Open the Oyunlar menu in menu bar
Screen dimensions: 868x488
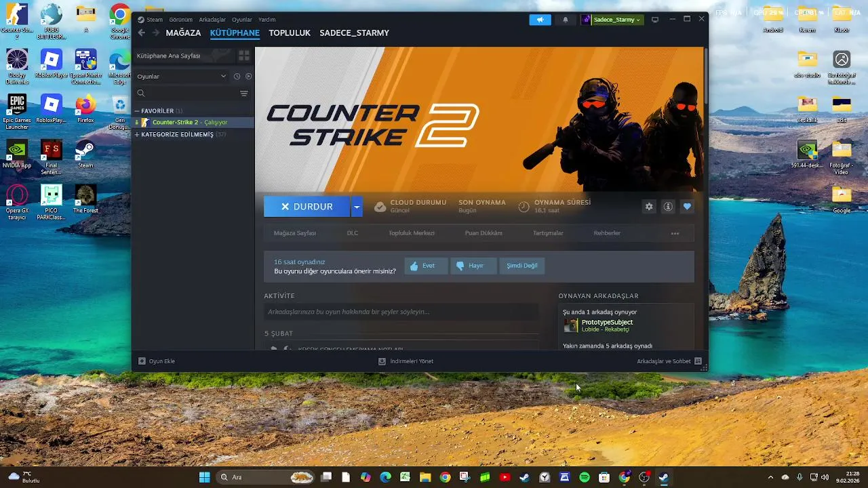pos(242,20)
